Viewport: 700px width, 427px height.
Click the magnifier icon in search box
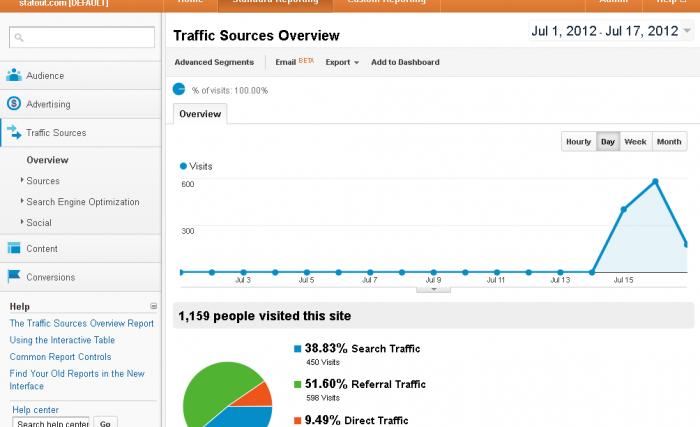(19, 38)
